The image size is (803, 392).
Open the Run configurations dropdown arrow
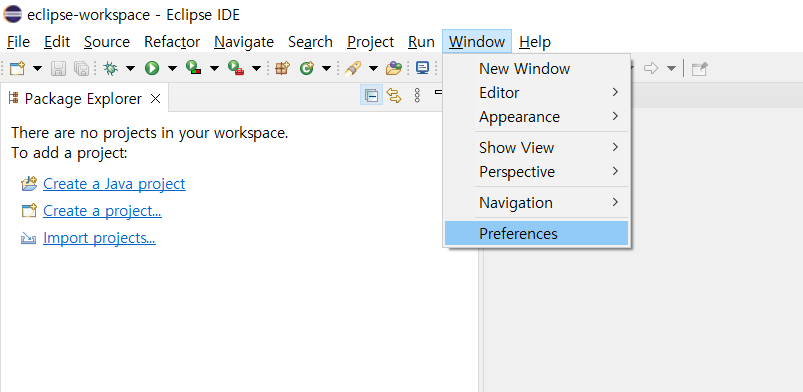[x=172, y=69]
